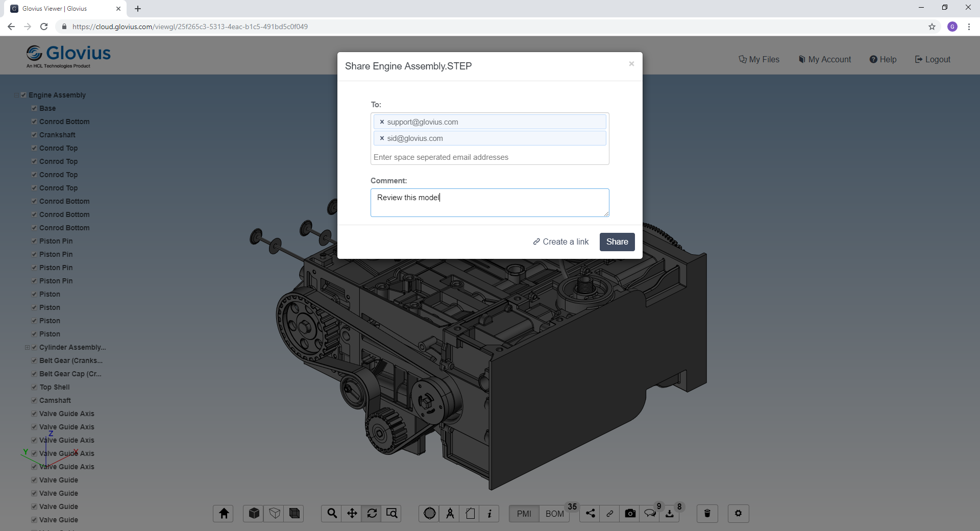Open a new browser tab

tap(138, 9)
